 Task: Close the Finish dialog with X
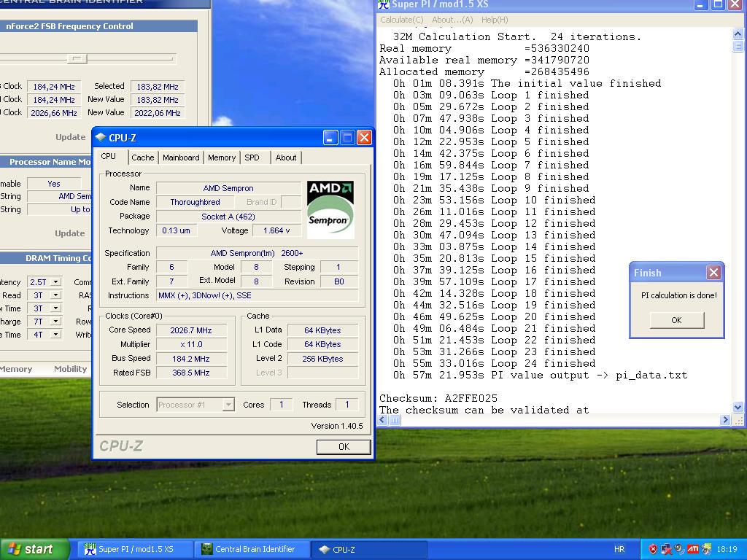[713, 273]
